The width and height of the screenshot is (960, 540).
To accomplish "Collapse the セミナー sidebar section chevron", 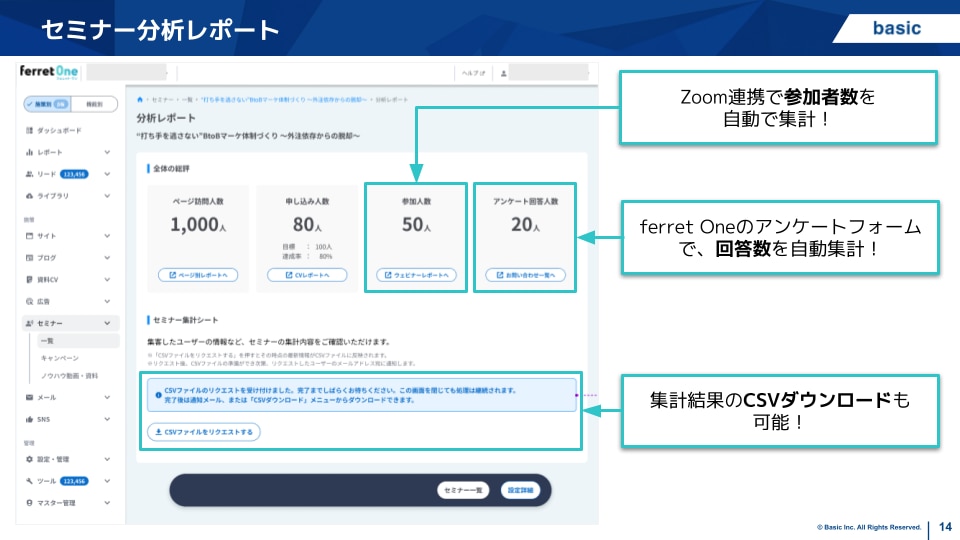I will (107, 323).
